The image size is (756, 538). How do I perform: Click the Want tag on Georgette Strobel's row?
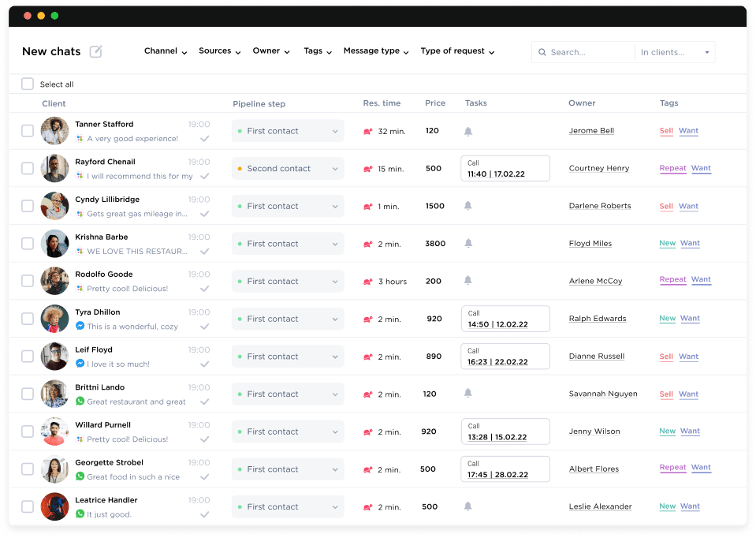click(x=701, y=467)
